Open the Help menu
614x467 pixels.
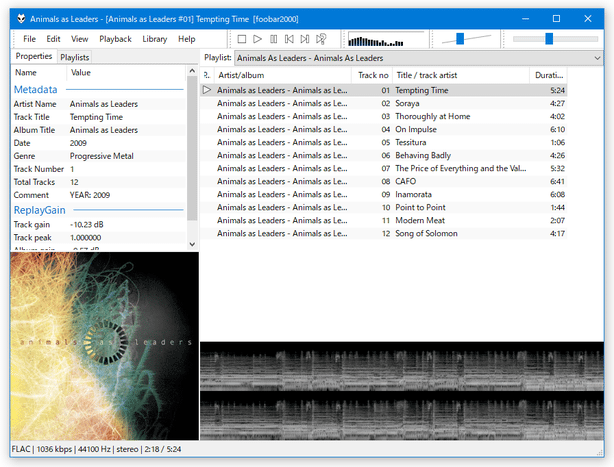187,39
